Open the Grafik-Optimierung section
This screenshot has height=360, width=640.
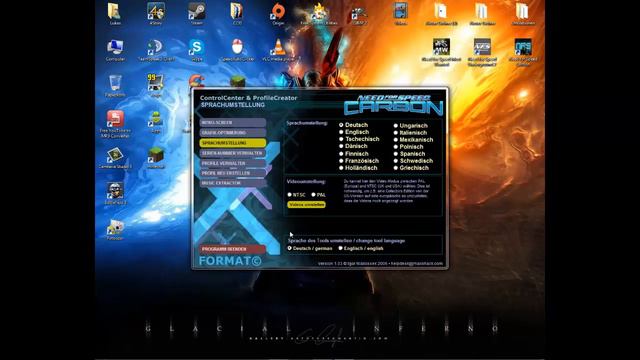tap(233, 133)
